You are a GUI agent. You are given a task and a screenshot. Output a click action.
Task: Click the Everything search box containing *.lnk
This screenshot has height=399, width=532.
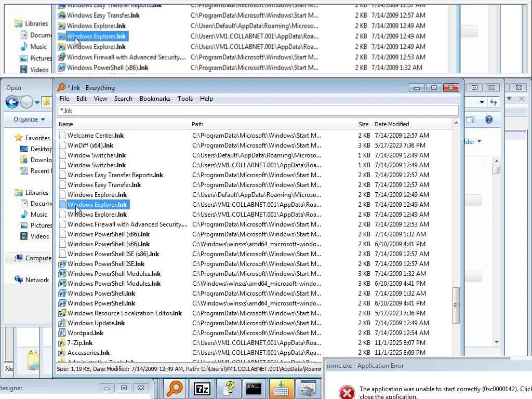[258, 111]
